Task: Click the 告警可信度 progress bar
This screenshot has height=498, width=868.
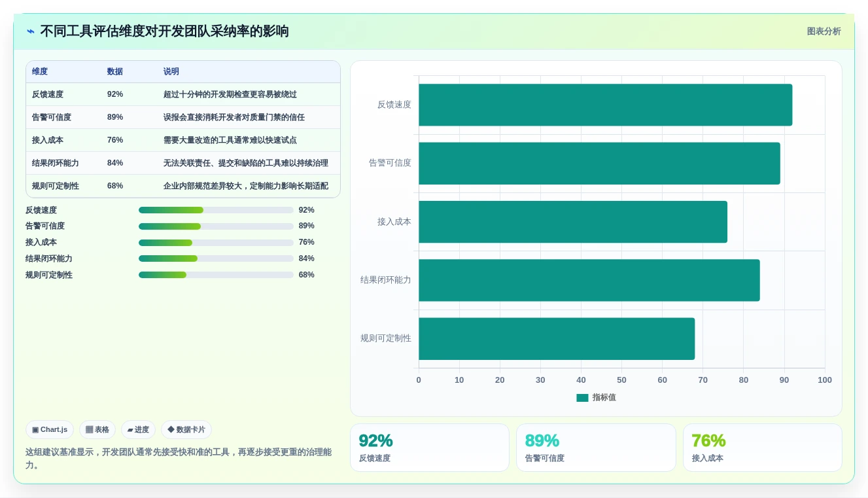Action: pyautogui.click(x=216, y=226)
